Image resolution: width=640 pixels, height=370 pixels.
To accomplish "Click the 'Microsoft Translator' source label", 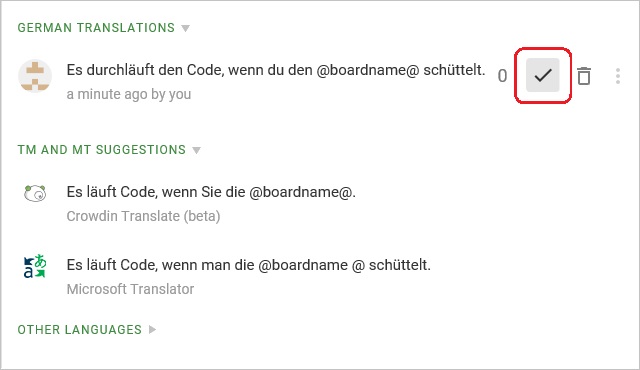I will coord(130,289).
